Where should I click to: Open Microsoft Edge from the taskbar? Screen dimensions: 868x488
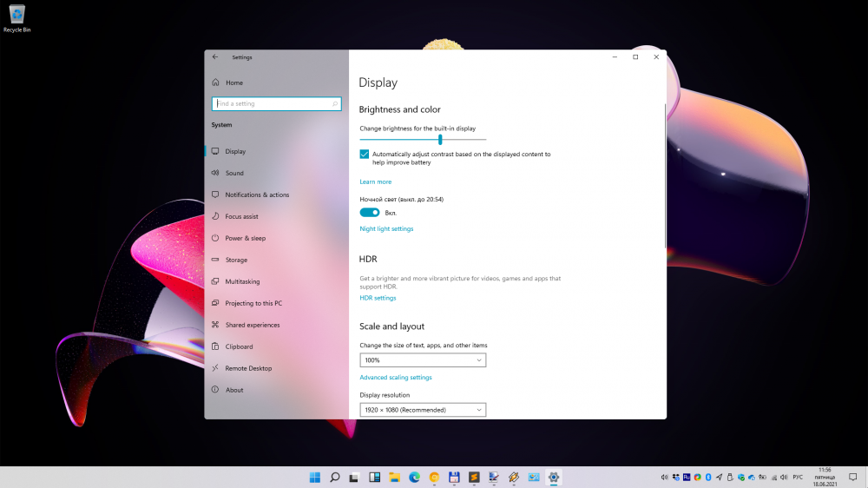[415, 477]
